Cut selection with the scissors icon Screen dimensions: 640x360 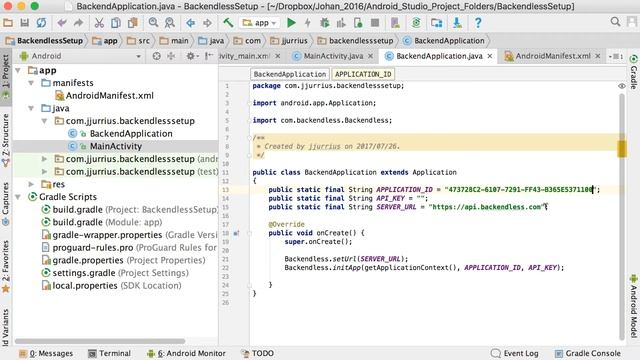click(99, 23)
